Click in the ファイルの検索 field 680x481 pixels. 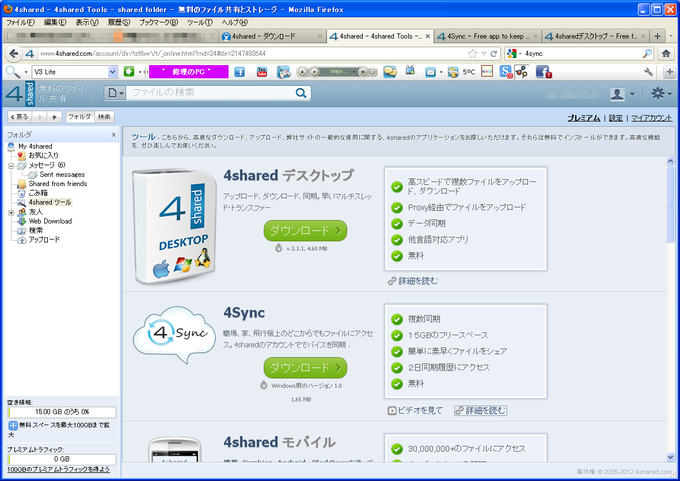point(211,93)
